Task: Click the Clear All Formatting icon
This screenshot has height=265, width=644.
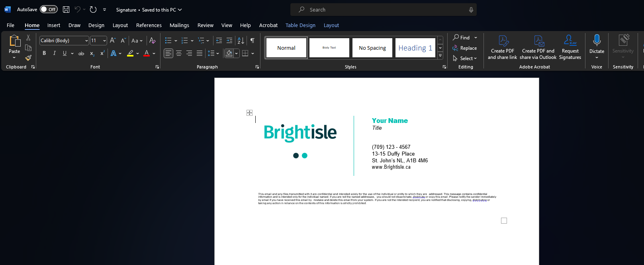Action: 152,41
